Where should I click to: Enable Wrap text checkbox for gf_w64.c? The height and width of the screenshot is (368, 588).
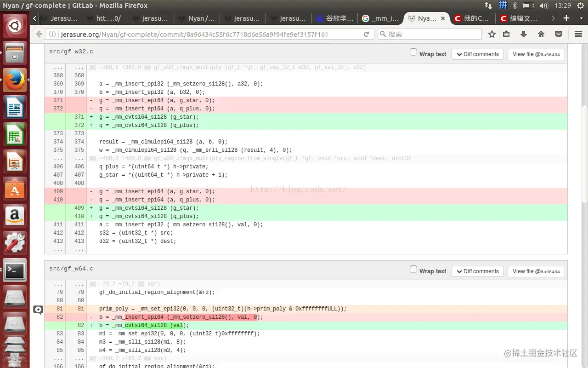pos(413,270)
